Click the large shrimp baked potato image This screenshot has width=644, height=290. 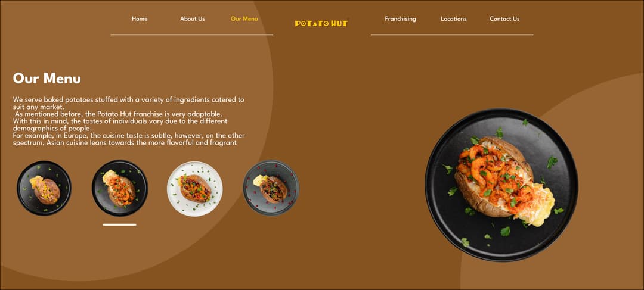pos(501,185)
